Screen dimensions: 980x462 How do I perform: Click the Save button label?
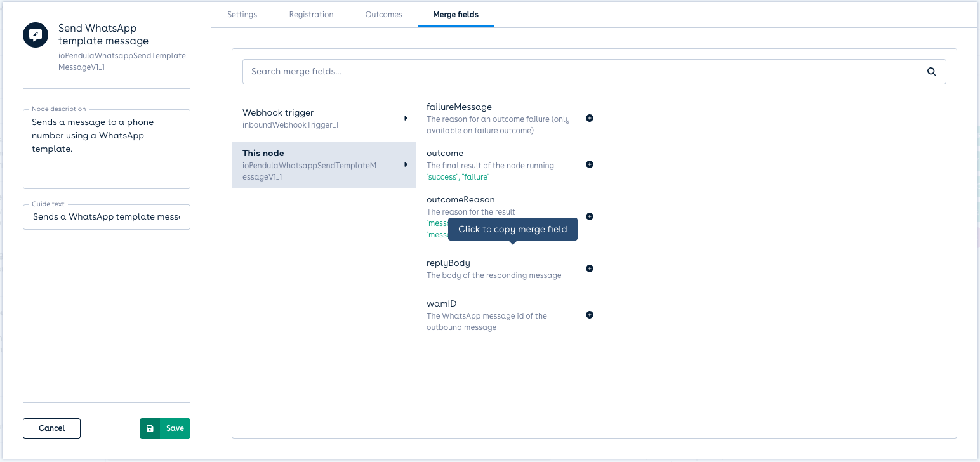pos(175,428)
